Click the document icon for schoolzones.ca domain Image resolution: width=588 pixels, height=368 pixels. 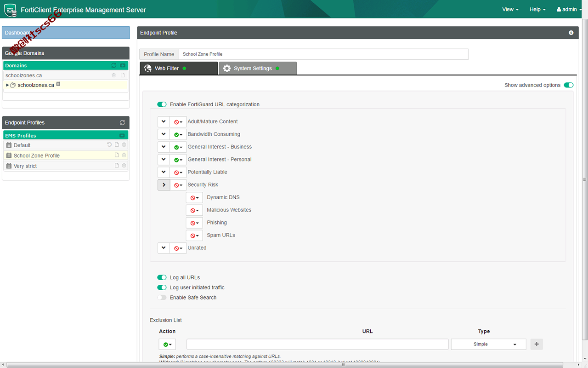(123, 75)
